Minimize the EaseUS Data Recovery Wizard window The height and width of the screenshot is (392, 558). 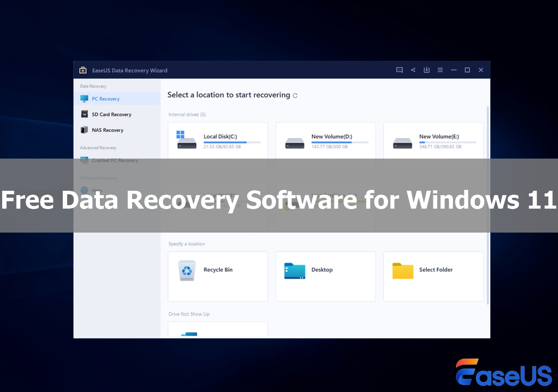[x=454, y=70]
